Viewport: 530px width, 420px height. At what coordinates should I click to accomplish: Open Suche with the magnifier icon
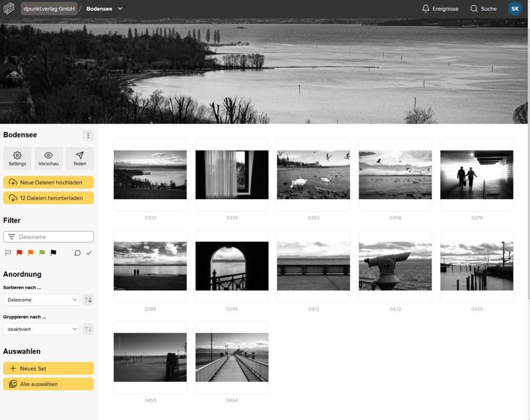(483, 9)
